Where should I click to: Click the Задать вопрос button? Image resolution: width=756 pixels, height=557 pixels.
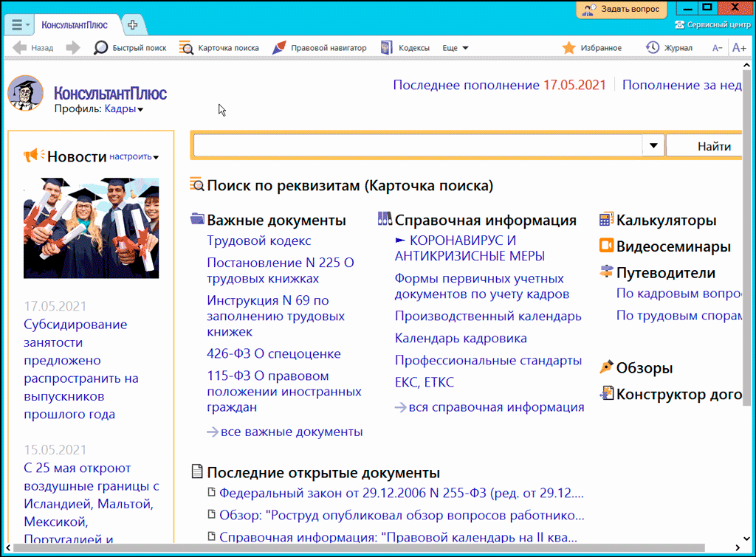(x=622, y=9)
